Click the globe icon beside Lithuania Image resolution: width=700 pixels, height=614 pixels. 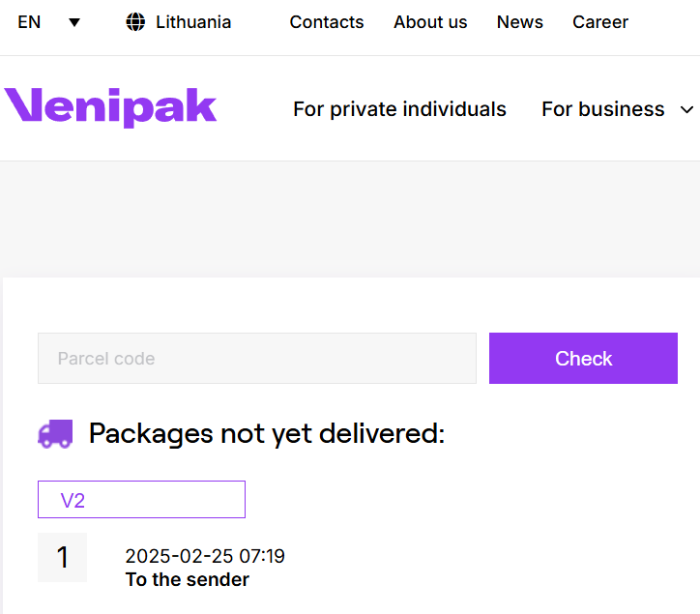click(135, 22)
